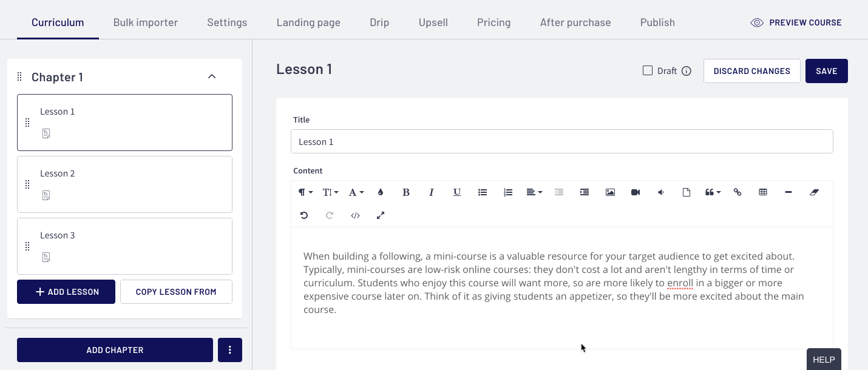The height and width of the screenshot is (370, 868).
Task: Click the Chapter 1 drag handle
Action: (19, 76)
